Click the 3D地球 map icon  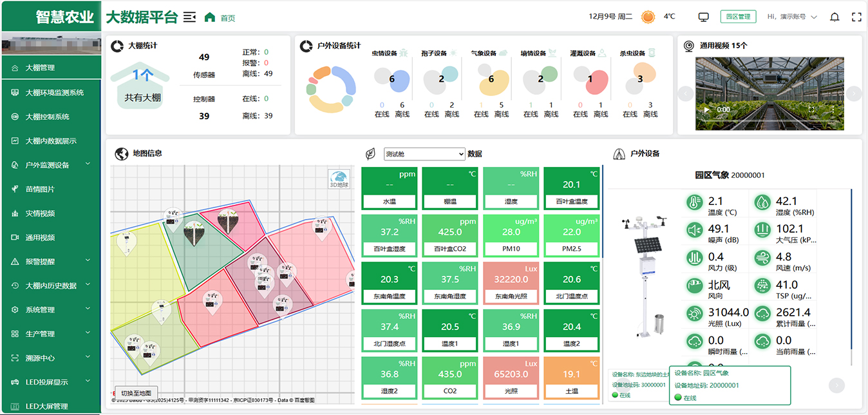click(339, 179)
